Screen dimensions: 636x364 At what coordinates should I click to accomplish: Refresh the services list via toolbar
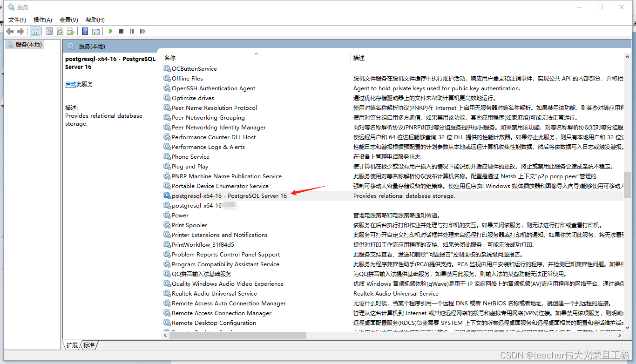pyautogui.click(x=60, y=31)
